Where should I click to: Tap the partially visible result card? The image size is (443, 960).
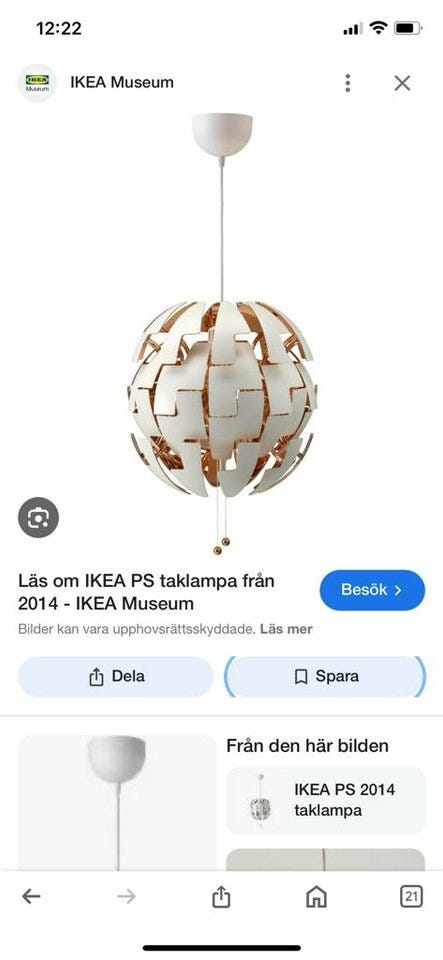click(326, 860)
